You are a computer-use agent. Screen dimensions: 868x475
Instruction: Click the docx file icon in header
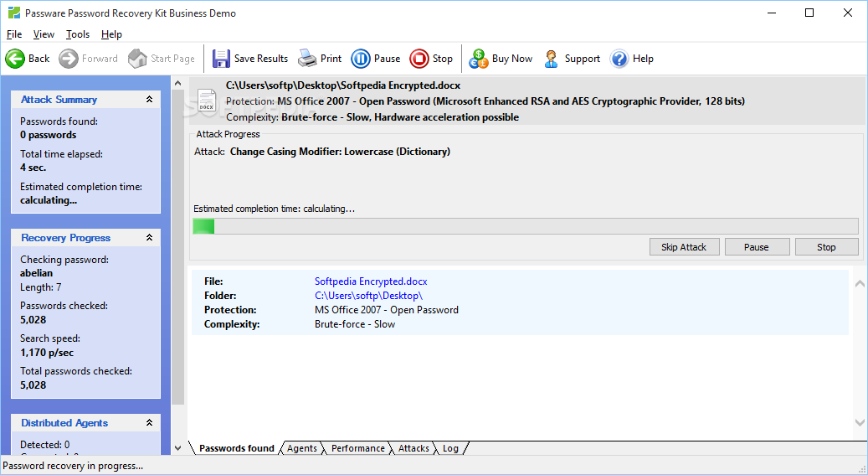[207, 101]
